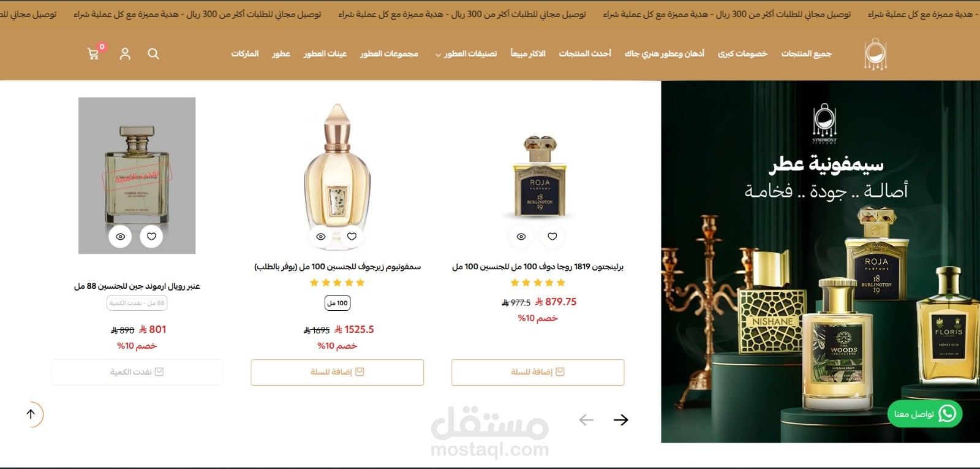The image size is (980, 469).
Task: Go to previous products with left arrow
Action: [x=586, y=419]
